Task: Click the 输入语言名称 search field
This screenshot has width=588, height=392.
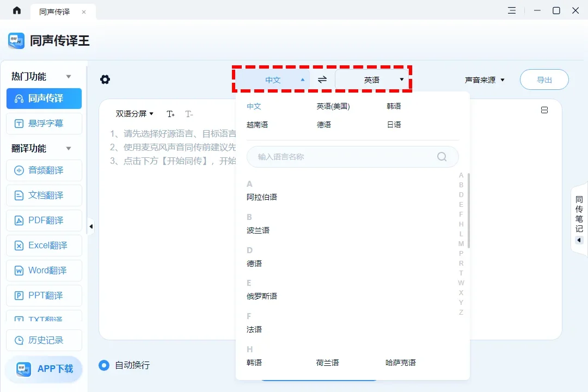Action: pyautogui.click(x=352, y=156)
